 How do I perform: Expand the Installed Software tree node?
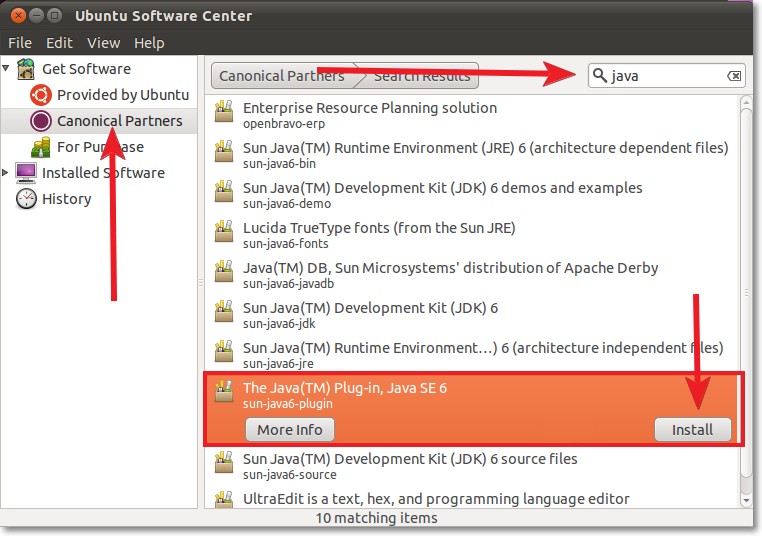tap(5, 173)
